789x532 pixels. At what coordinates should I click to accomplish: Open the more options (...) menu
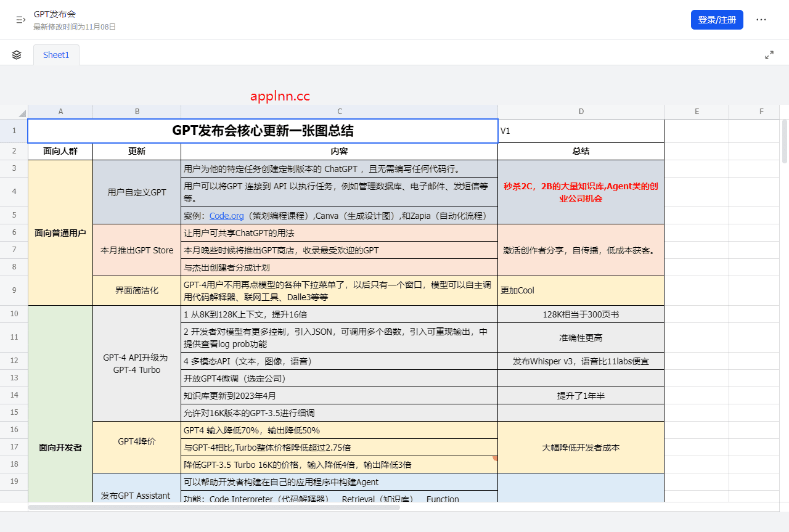pyautogui.click(x=761, y=19)
